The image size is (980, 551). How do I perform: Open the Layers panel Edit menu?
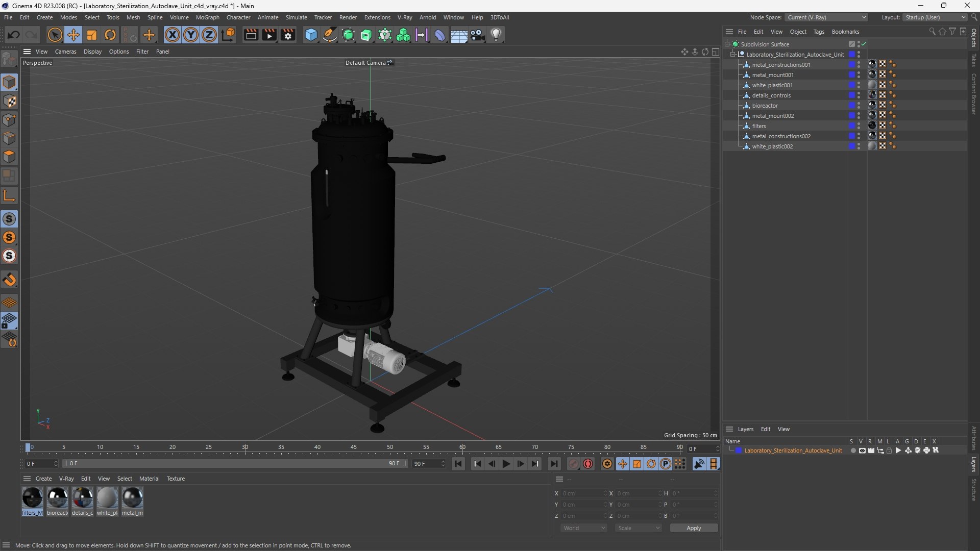(766, 429)
